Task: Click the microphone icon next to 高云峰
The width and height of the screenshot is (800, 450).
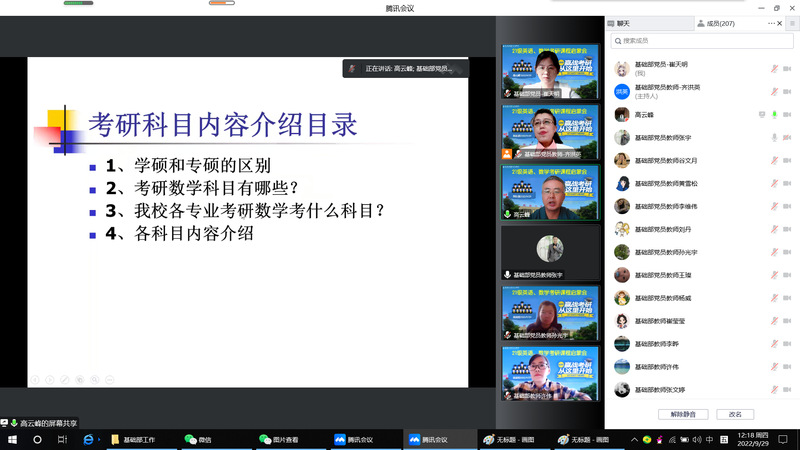Action: (774, 114)
